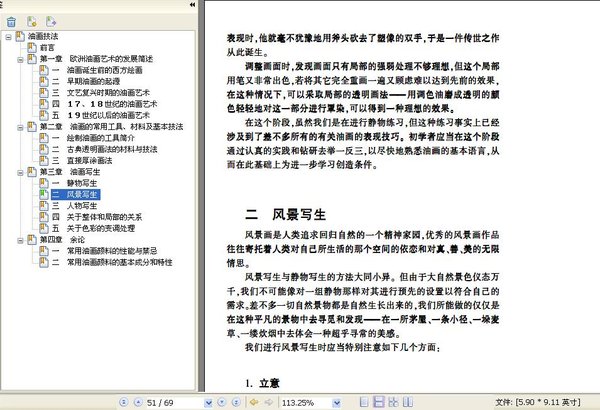Open bookmark 文艺复兴时期的油画艺术
This screenshot has width=600, height=410.
click(101, 93)
